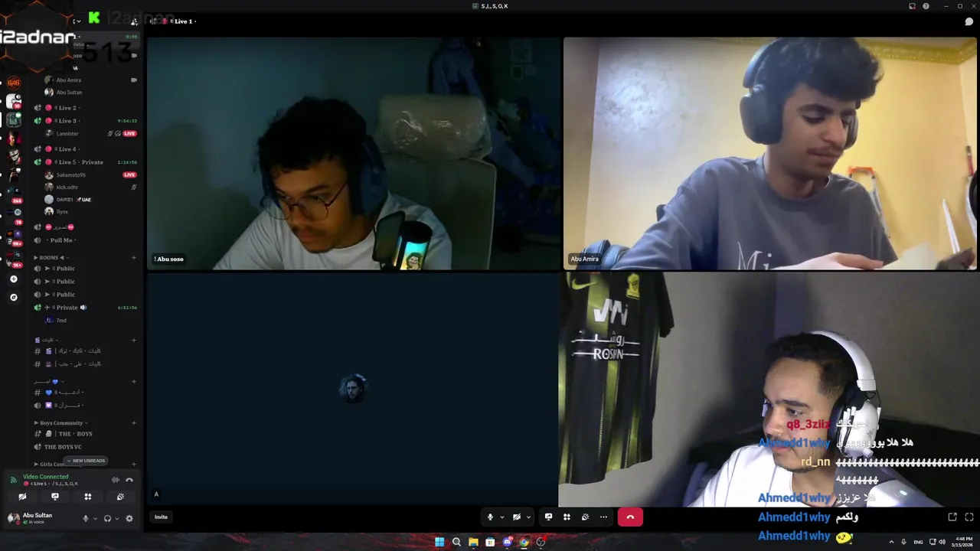Open soundboard in call control bar
Viewport: 980px width, 551px height.
pyautogui.click(x=585, y=517)
